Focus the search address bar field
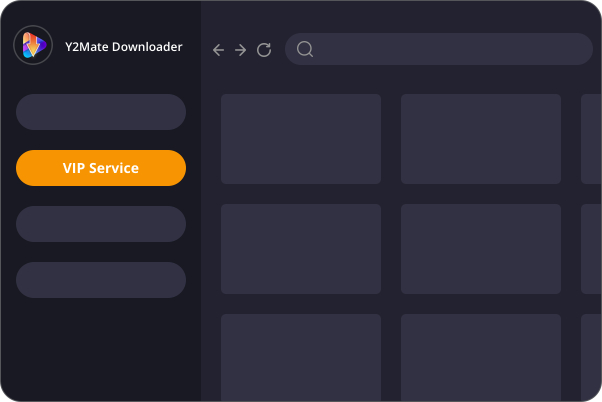 (x=450, y=49)
